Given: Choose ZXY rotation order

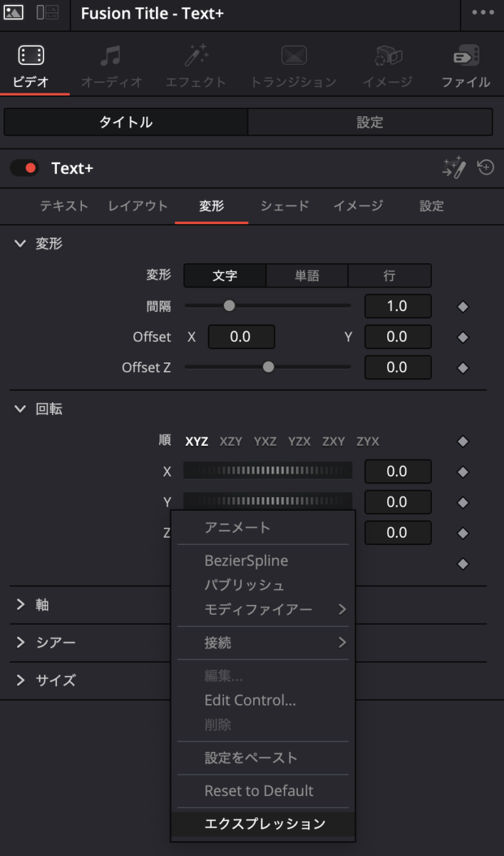Looking at the screenshot, I should pyautogui.click(x=334, y=442).
